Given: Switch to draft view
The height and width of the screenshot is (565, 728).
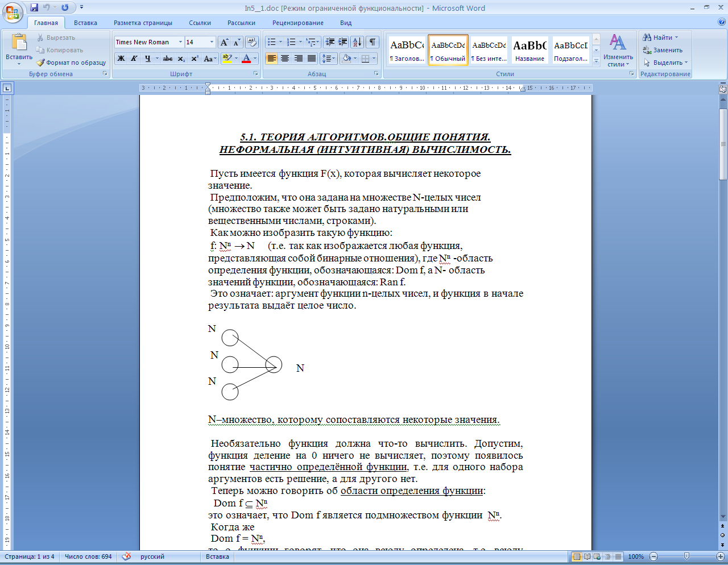Looking at the screenshot, I should pyautogui.click(x=618, y=556).
